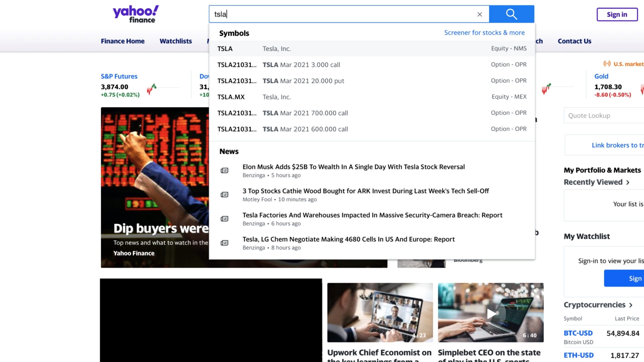The height and width of the screenshot is (362, 644).
Task: Play the Simplebet CEO video
Action: click(491, 313)
